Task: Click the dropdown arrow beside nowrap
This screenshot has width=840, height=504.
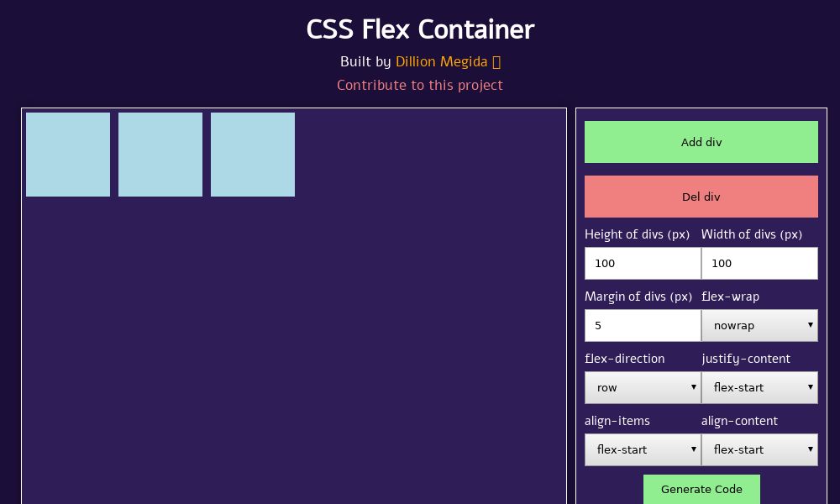Action: (810, 325)
